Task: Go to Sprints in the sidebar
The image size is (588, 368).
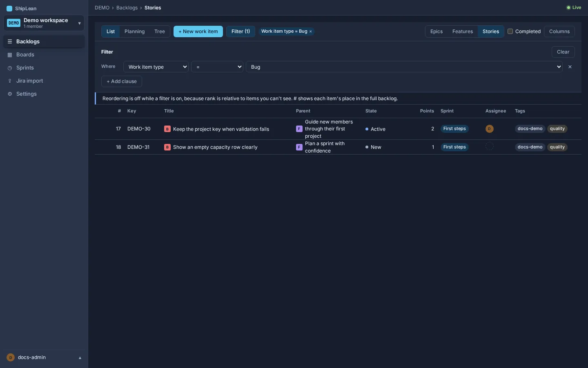Action: [x=44, y=68]
